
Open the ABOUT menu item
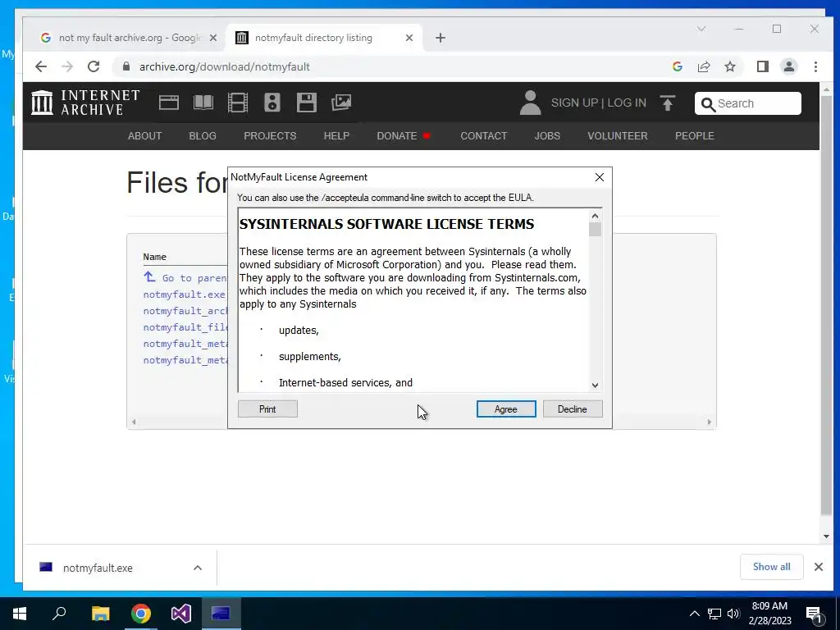click(x=144, y=136)
